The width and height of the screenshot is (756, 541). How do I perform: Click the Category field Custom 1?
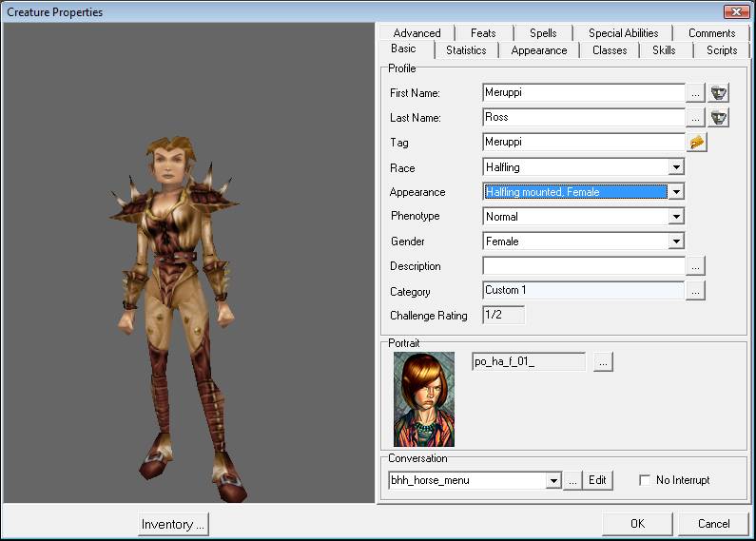(x=583, y=290)
